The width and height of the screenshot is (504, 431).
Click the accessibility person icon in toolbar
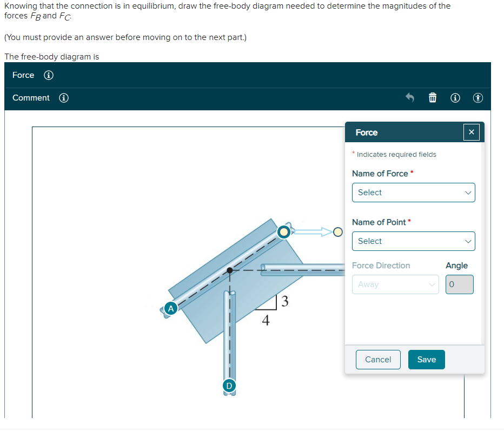point(478,98)
